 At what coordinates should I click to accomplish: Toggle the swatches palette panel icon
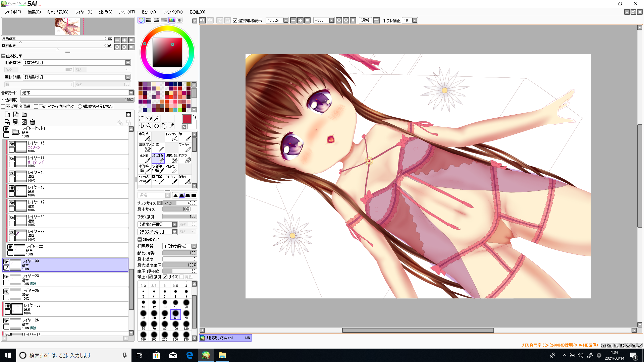tap(172, 20)
